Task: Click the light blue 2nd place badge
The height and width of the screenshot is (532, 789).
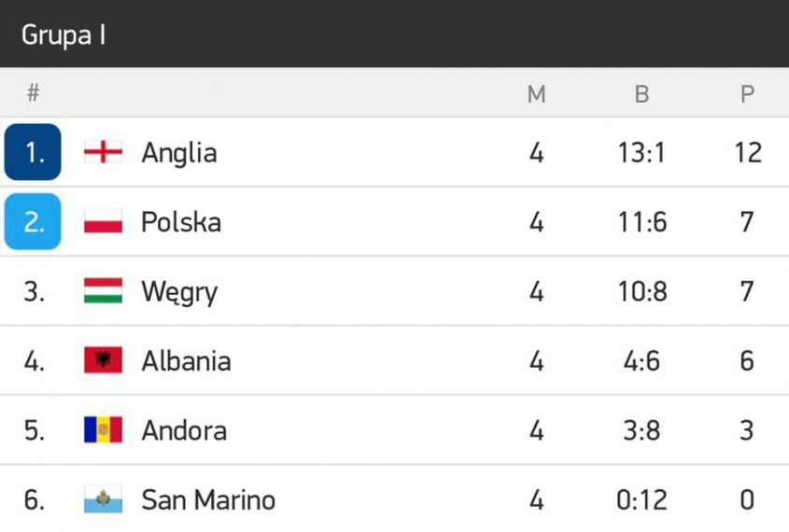Action: coord(33,222)
